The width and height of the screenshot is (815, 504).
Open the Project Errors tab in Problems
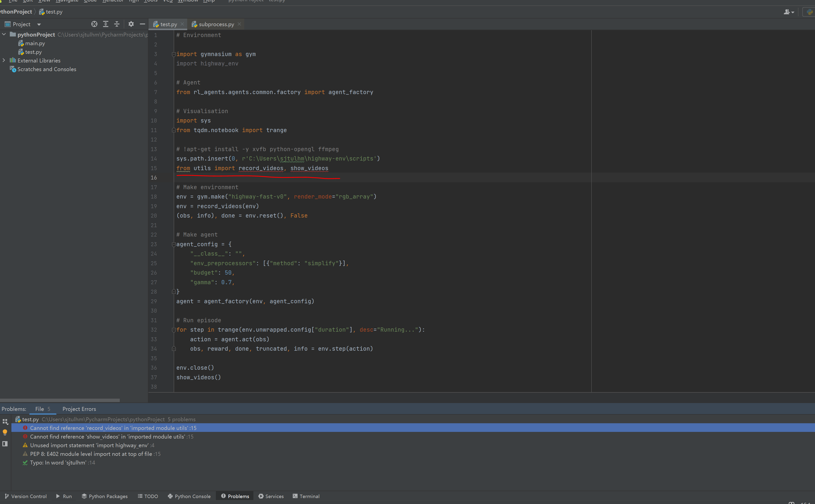(x=79, y=409)
